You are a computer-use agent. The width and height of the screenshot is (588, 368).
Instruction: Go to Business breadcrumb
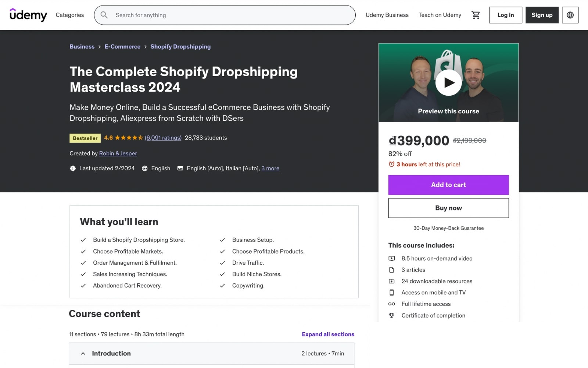coord(82,47)
